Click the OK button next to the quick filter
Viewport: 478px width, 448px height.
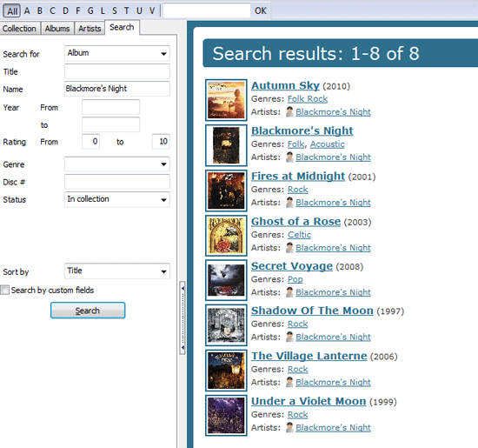pos(261,11)
